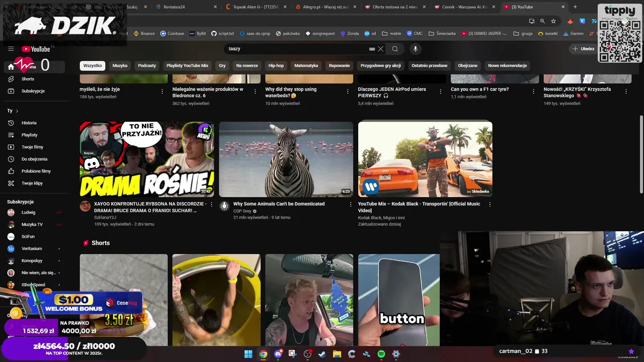Click the CGP Grey channel avatar
Screen dimensions: 644x362
pos(224,206)
